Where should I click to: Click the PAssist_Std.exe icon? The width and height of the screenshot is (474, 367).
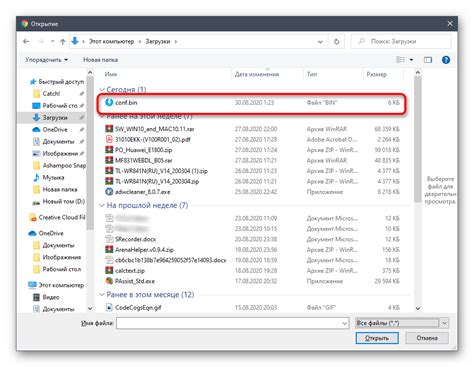click(109, 281)
